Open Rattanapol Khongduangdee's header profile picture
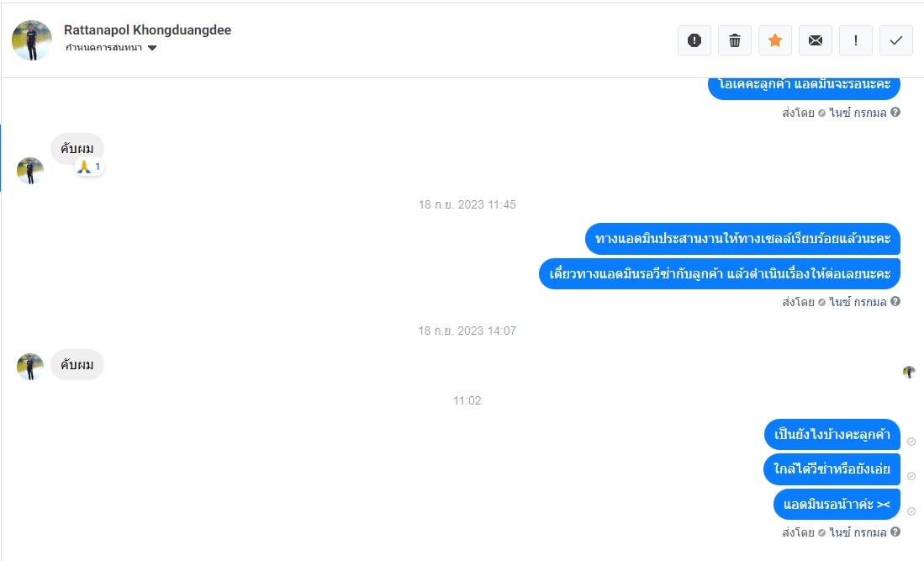Screen dimensions: 924x561 point(32,40)
